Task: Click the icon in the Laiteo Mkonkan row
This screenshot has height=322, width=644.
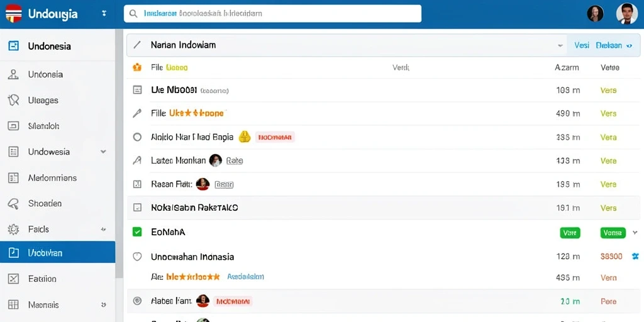Action: (137, 160)
